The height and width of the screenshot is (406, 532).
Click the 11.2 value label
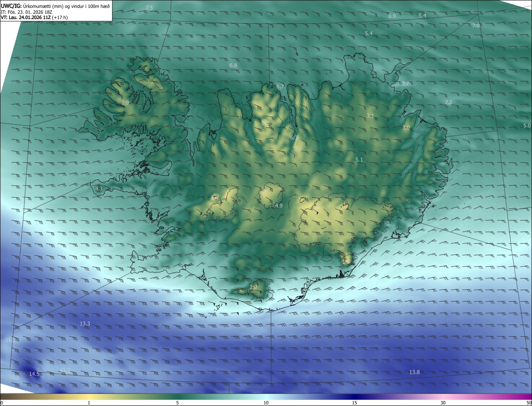(14, 377)
